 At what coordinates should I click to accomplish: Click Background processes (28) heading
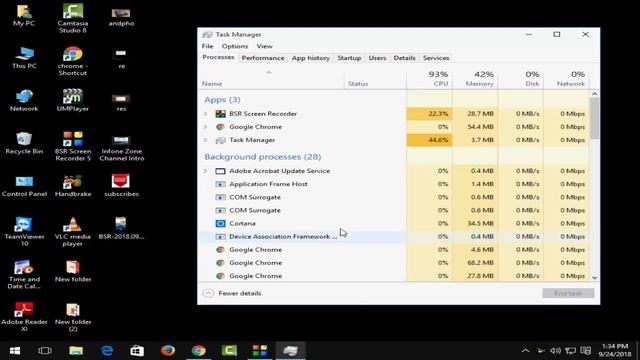pos(262,157)
